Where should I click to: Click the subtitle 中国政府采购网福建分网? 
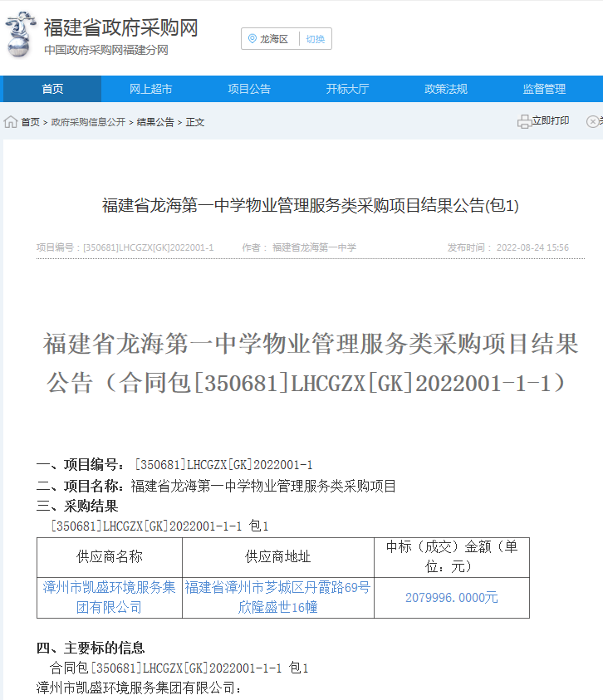tap(105, 50)
